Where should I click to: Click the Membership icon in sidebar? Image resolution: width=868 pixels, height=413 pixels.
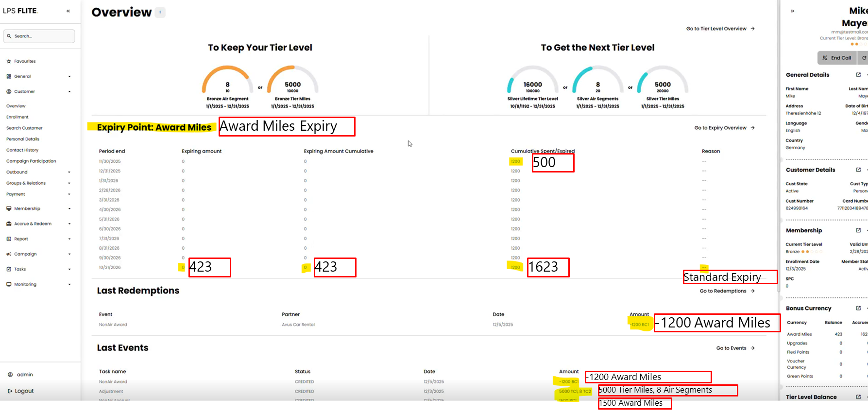(9, 208)
